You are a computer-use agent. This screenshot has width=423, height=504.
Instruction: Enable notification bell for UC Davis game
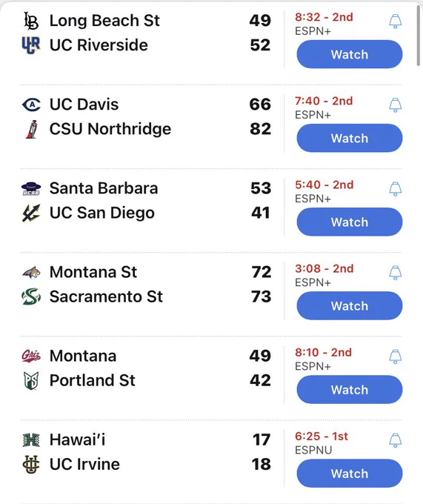(396, 105)
